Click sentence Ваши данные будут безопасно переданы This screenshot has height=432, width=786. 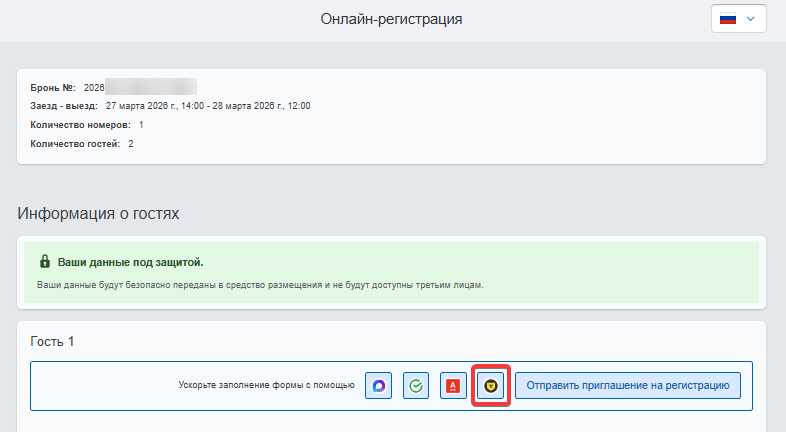[x=260, y=285]
